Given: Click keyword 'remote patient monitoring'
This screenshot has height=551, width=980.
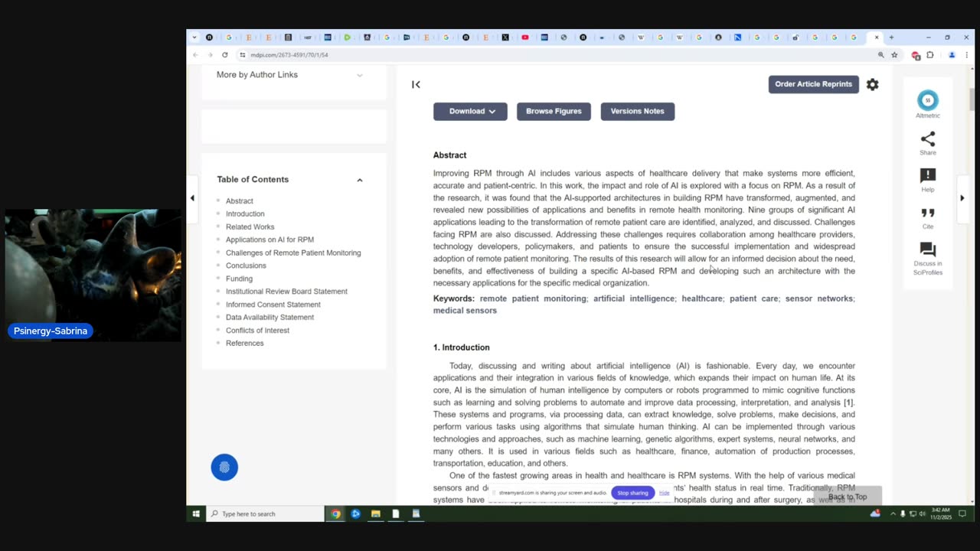Looking at the screenshot, I should pos(533,298).
